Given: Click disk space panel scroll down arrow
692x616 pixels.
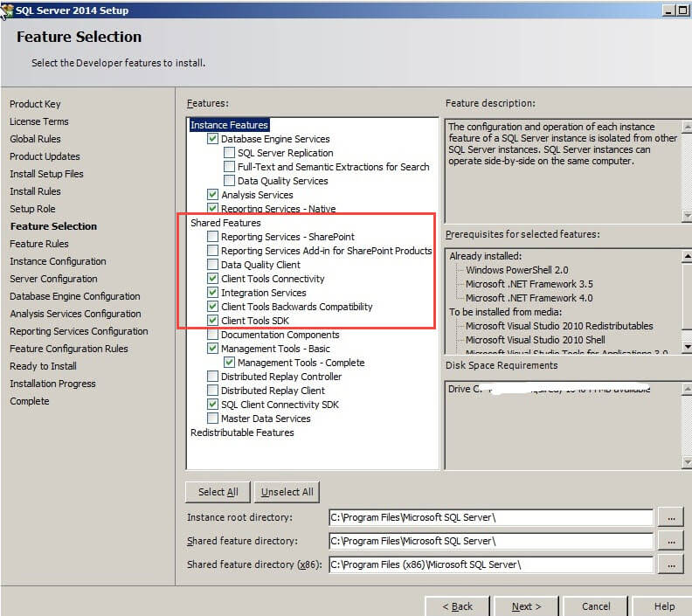Looking at the screenshot, I should [x=687, y=462].
